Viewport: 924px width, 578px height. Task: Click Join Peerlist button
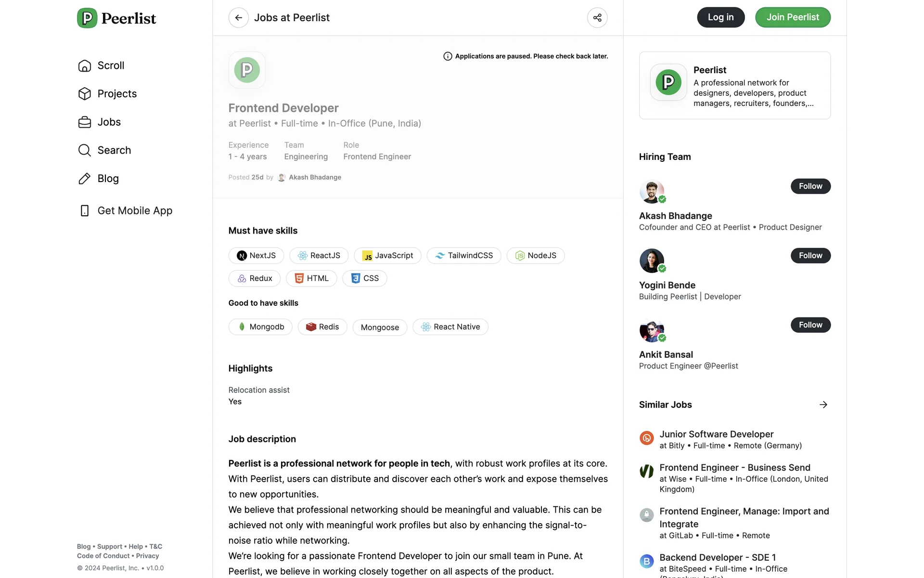coord(792,17)
